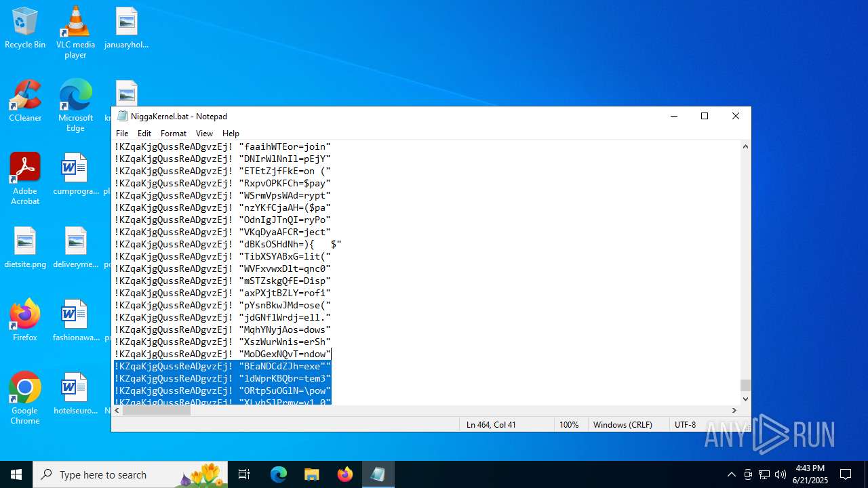Click the line containing "RxpvOPKFCh=$pay"
868x488 pixels.
222,183
